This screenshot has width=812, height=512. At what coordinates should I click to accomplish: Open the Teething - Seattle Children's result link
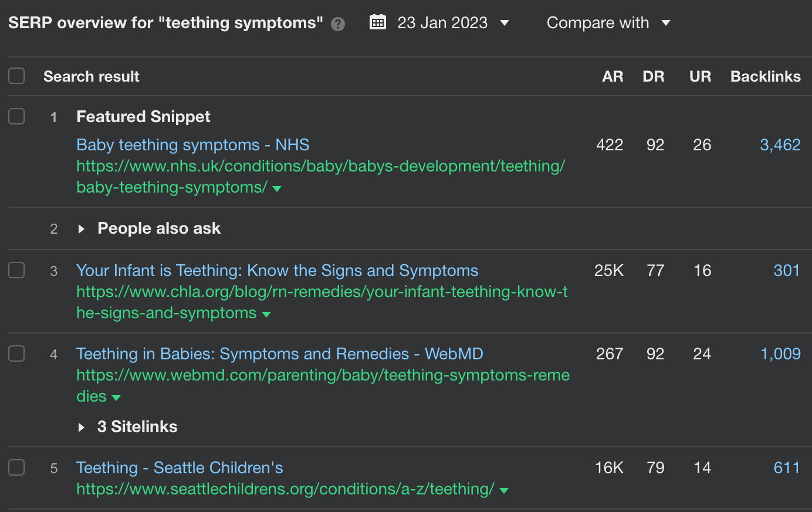click(x=180, y=468)
